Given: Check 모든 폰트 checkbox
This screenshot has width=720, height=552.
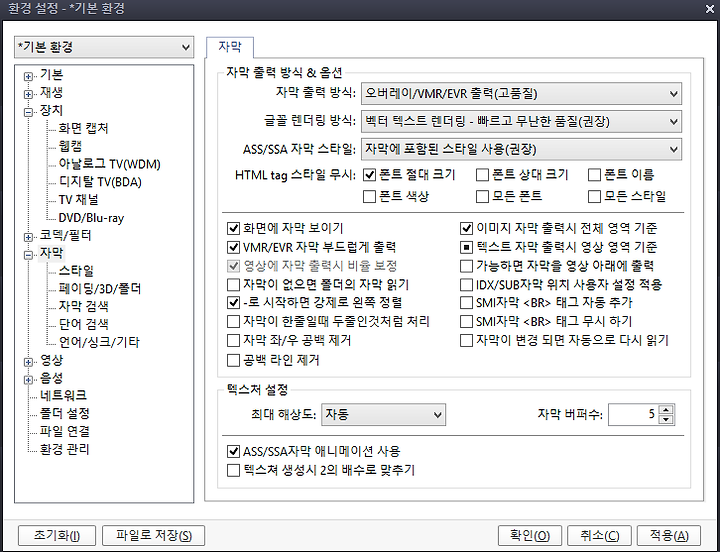Looking at the screenshot, I should pos(482,197).
